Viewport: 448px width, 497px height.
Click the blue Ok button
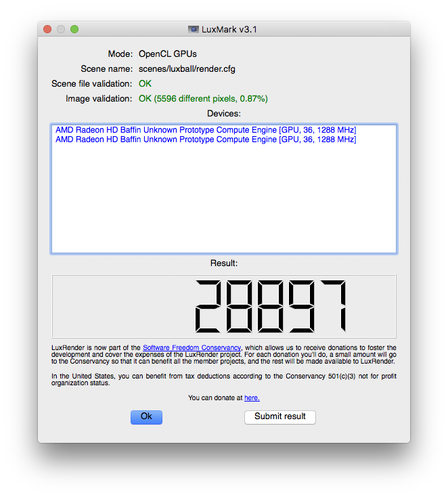coord(146,417)
